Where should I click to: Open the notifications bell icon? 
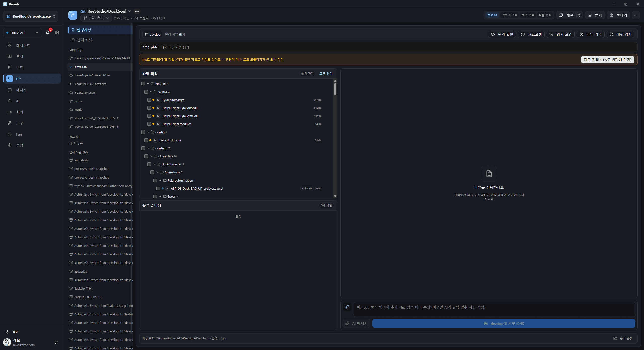click(48, 33)
